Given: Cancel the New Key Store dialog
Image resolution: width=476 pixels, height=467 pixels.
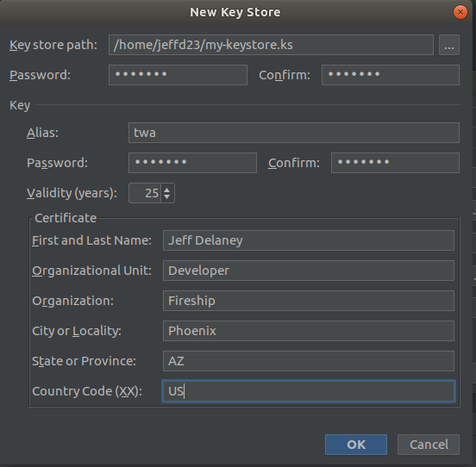Looking at the screenshot, I should 429,445.
